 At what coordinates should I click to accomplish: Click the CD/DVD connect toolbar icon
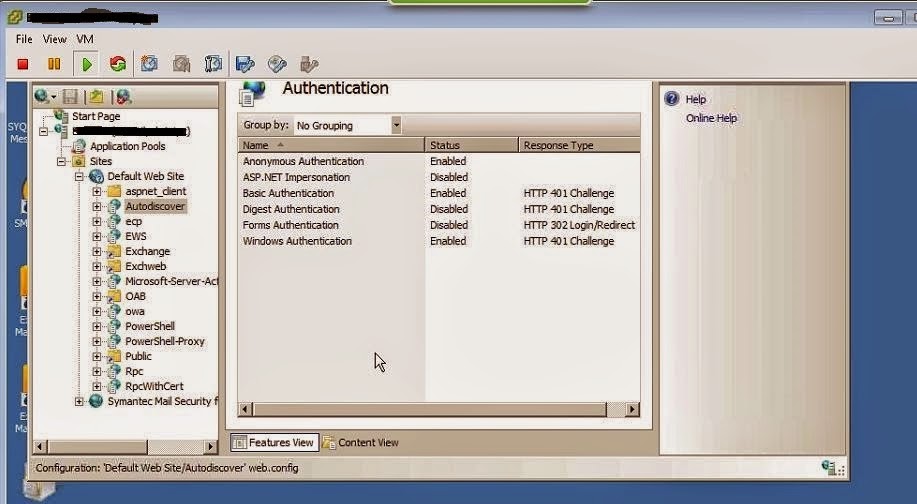point(277,64)
